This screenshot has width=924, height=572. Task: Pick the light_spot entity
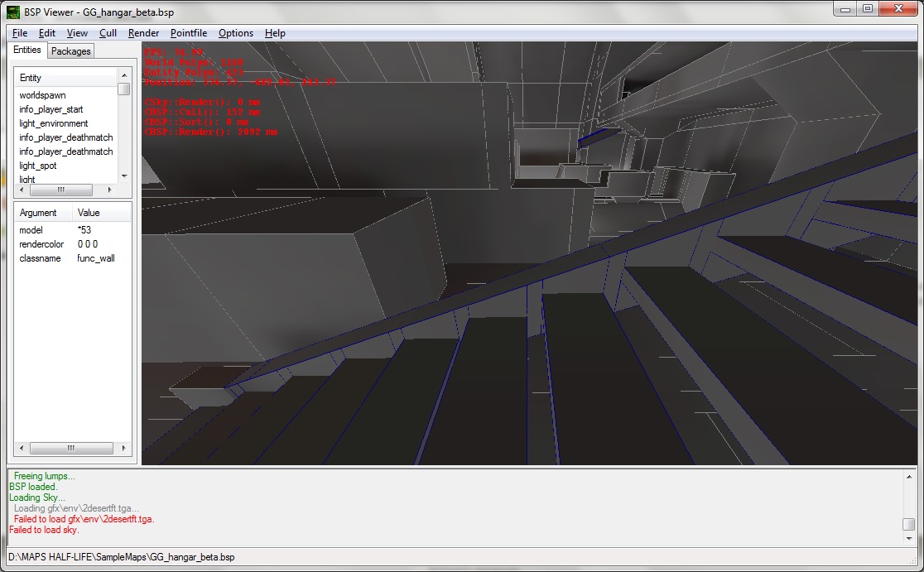coord(38,166)
